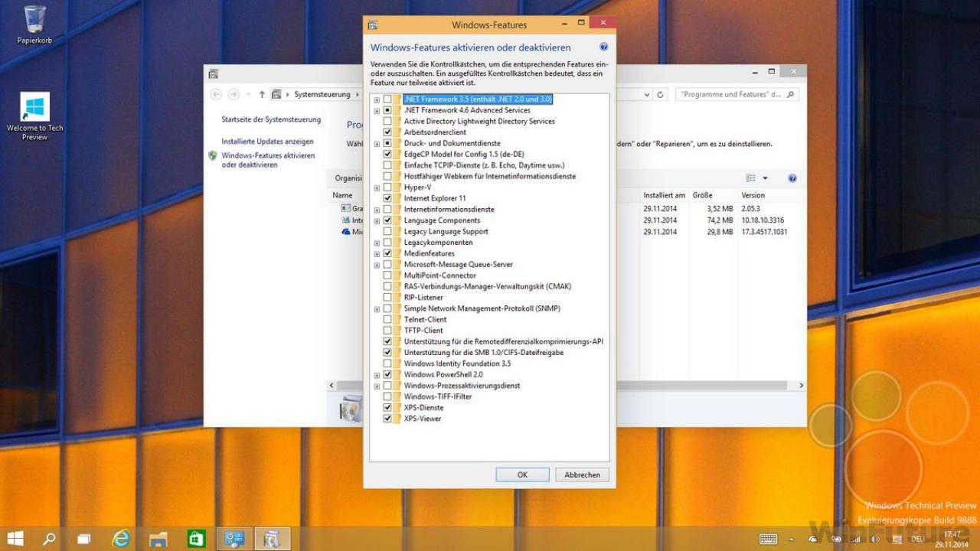
Task: Uncheck Arbeitsordnerclient
Action: 387,132
